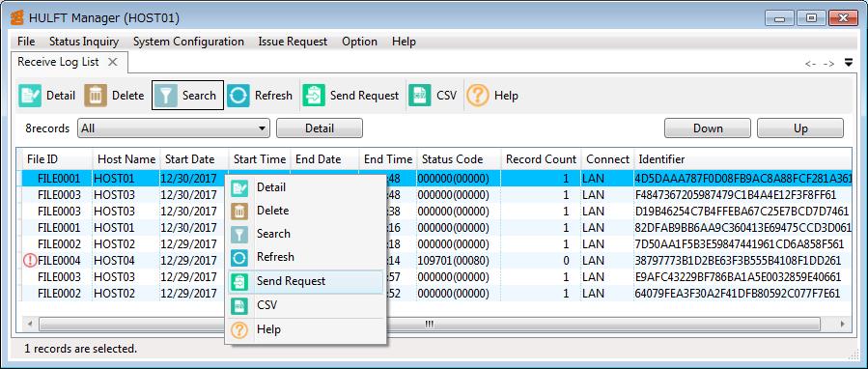
Task: Click the CSV export toolbar icon
Action: click(420, 96)
